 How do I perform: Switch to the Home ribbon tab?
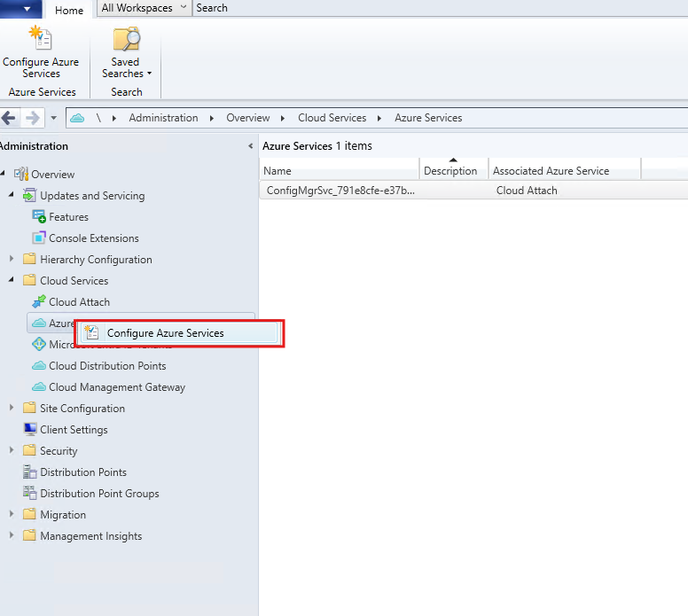click(68, 11)
